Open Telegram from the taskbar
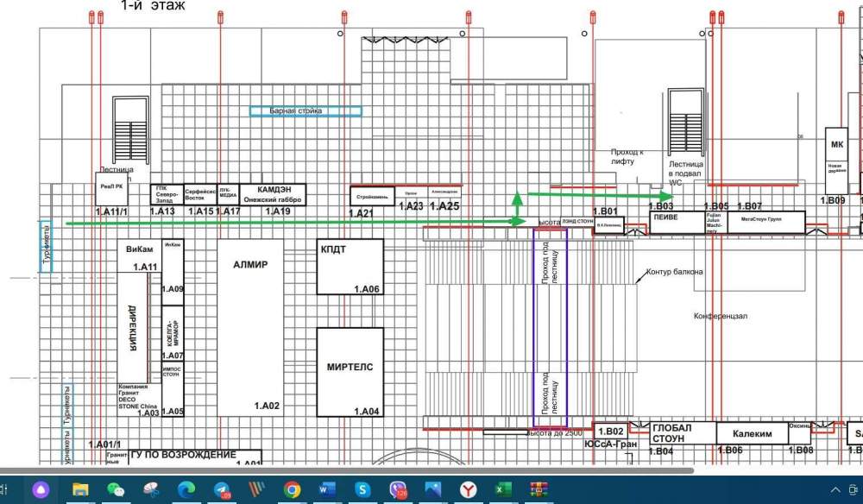Viewport: 863px width, 504px height. pos(222,489)
